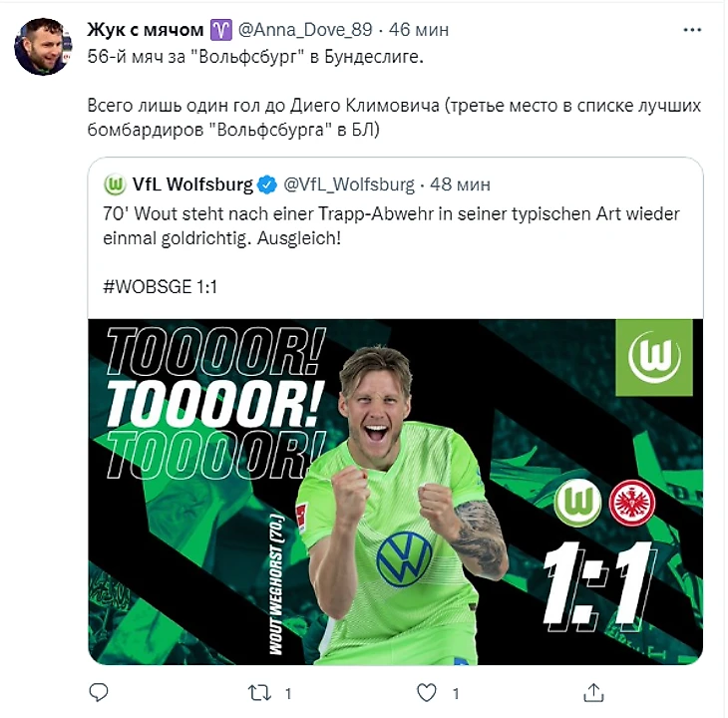
Task: Open the VfL Wolfsburg small logo avatar
Action: point(115,184)
